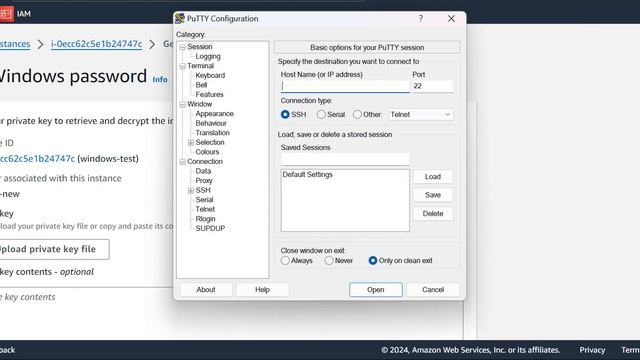Viewport: 640px width, 360px height.
Task: Open the Colours settings category
Action: (x=207, y=152)
